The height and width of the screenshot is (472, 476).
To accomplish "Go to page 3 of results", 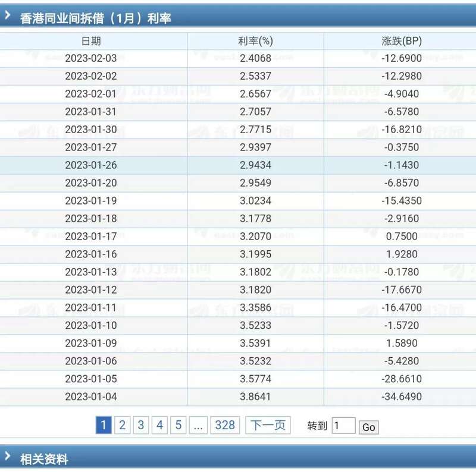I will pyautogui.click(x=141, y=424).
